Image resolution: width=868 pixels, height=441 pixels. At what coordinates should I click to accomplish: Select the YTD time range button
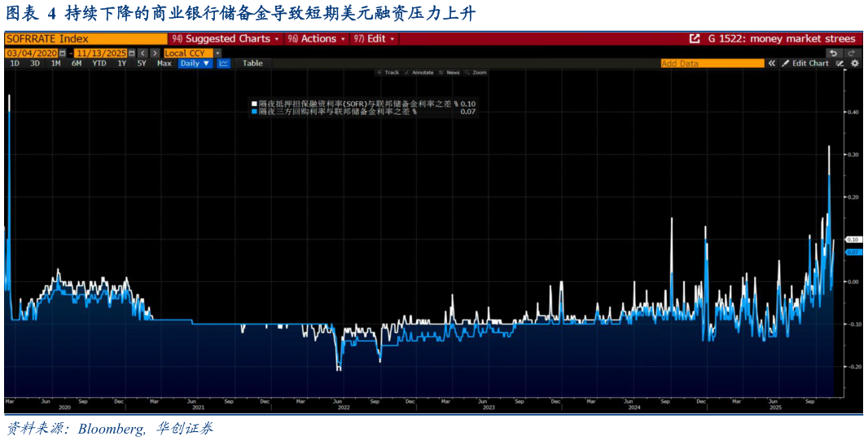point(99,64)
